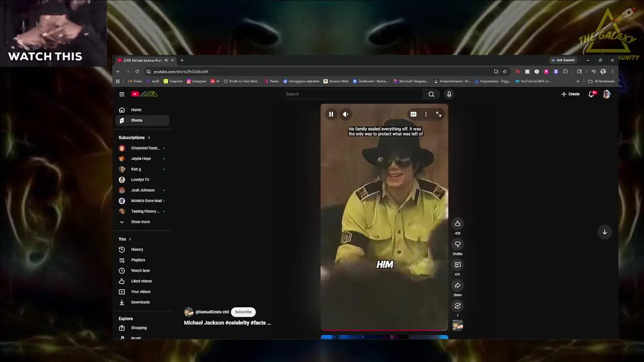The image size is (644, 362).
Task: Like the Michael Jackson Short
Action: tap(457, 224)
